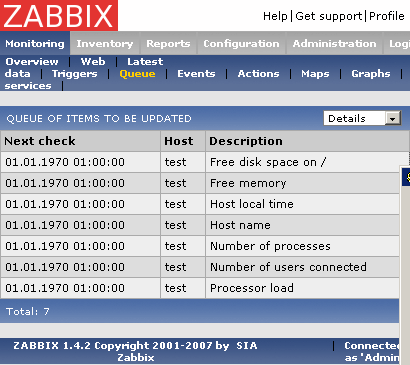This screenshot has width=410, height=365.
Task: Click the Next check column header
Action: coord(40,141)
